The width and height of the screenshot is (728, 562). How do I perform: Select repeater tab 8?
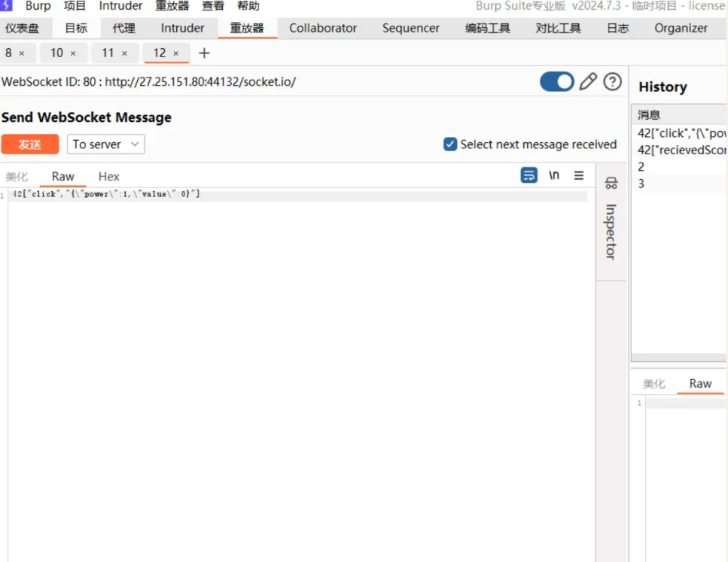[8, 53]
